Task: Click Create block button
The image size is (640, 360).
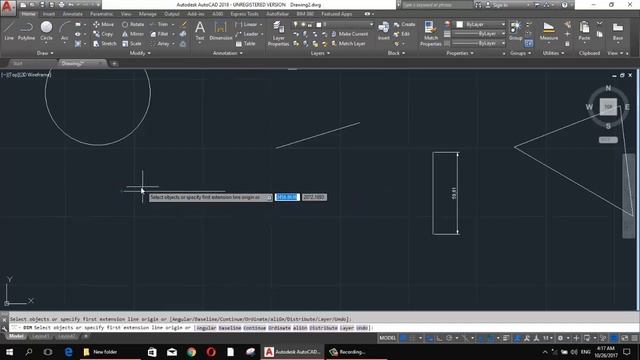Action: click(x=405, y=24)
